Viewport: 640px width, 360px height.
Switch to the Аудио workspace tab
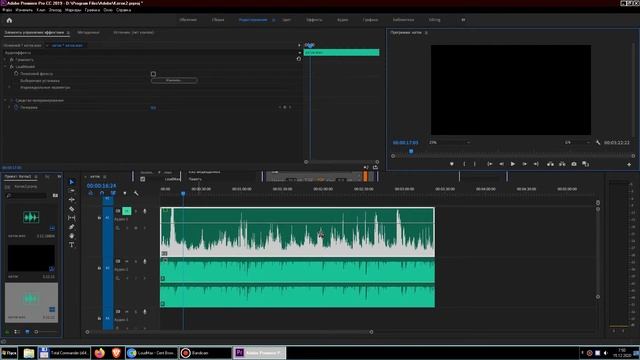342,20
